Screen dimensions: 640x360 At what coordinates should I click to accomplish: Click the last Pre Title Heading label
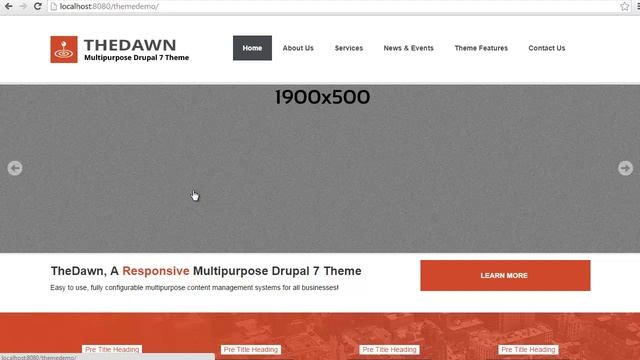pos(528,349)
